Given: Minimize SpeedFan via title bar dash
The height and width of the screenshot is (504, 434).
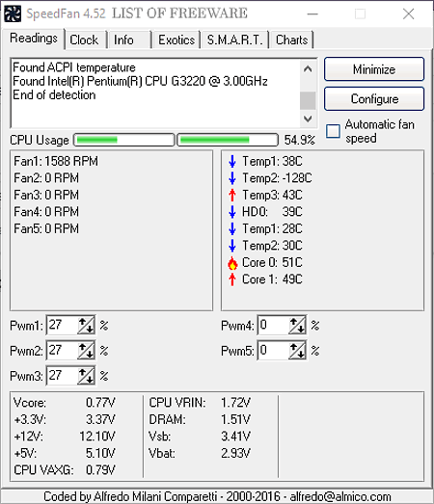Looking at the screenshot, I should point(312,13).
